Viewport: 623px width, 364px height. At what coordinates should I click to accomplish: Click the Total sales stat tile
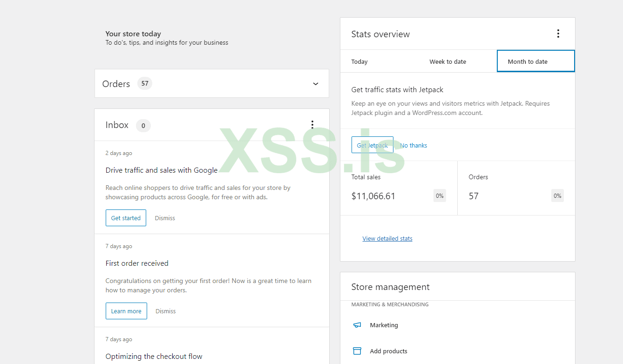[399, 188]
